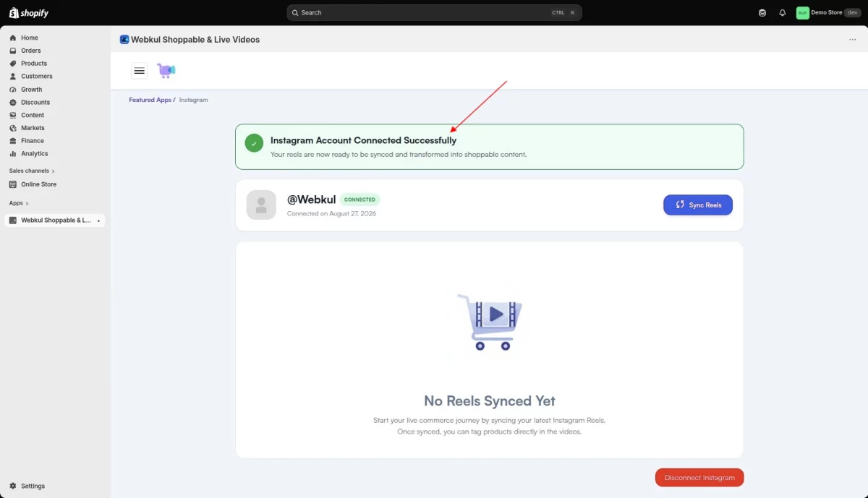868x498 pixels.
Task: Click "Instagram Account Connected Successfully" text
Action: [363, 140]
